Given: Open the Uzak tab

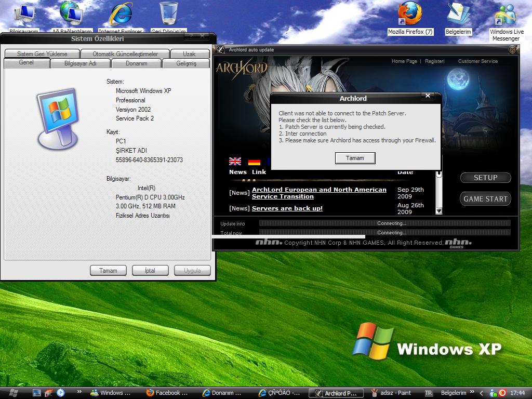Looking at the screenshot, I should (x=189, y=54).
